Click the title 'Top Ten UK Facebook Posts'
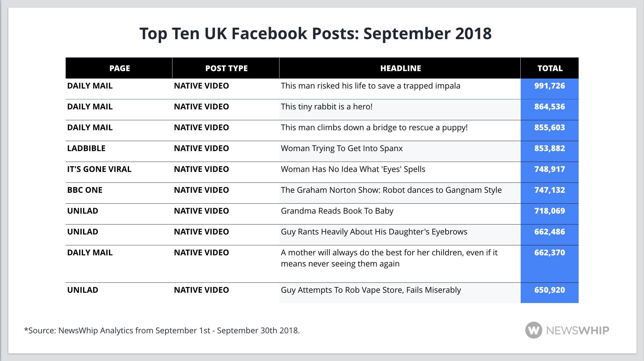The image size is (644, 361). tap(315, 33)
